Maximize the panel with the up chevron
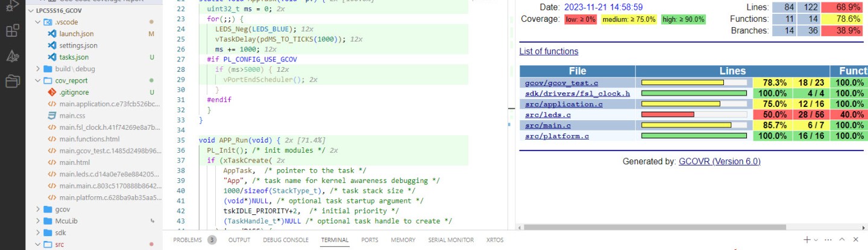 coord(842,240)
